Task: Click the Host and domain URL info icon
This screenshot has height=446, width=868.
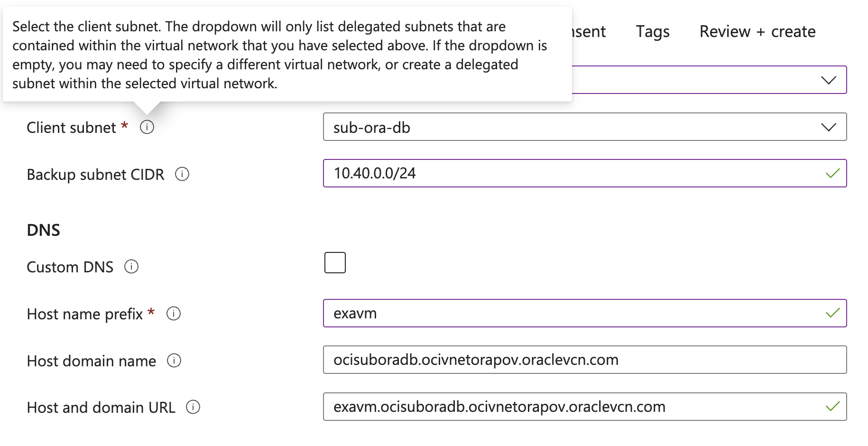Action: [x=193, y=407]
